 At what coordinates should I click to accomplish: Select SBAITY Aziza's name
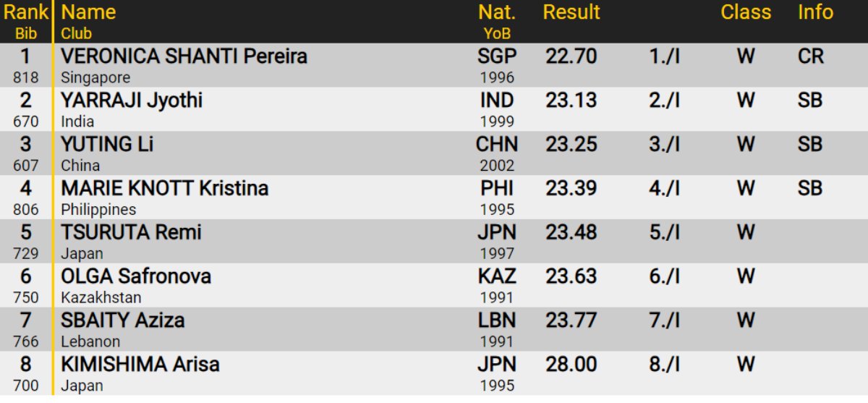(122, 321)
